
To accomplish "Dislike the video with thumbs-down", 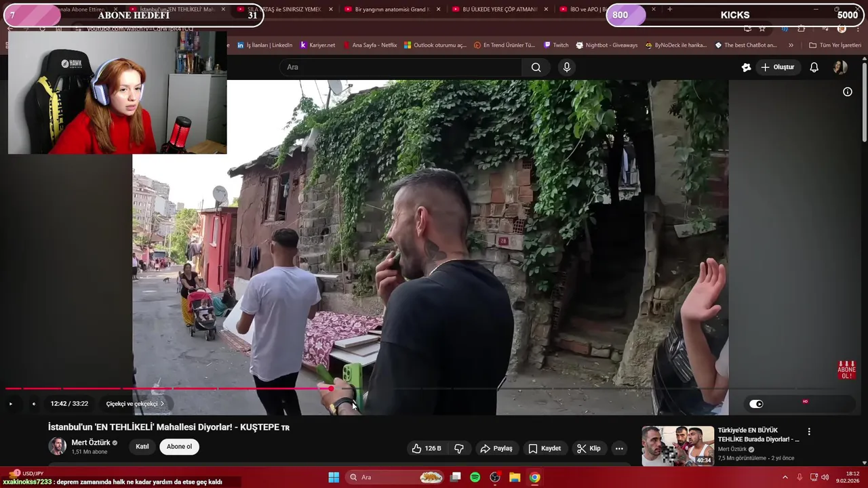I will tap(459, 448).
